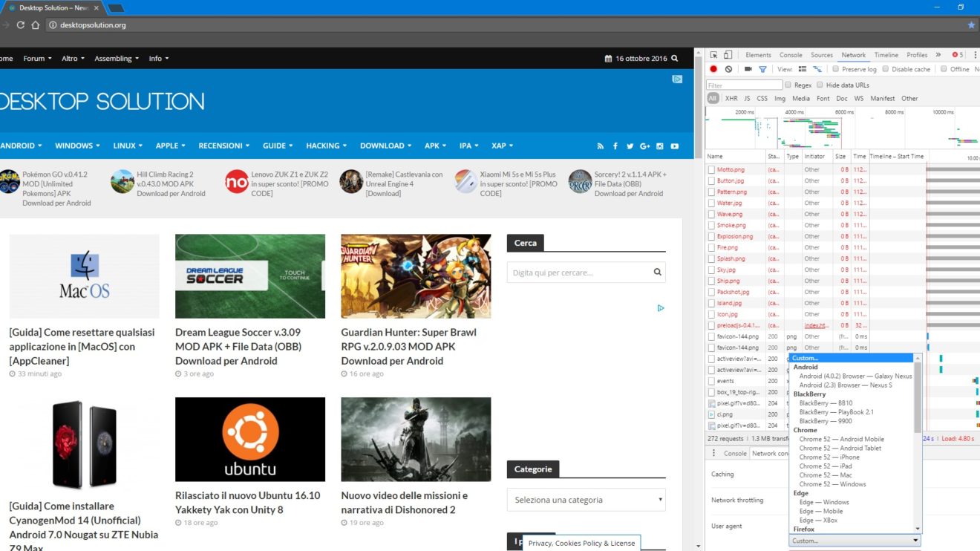This screenshot has height=551, width=980.
Task: Activate the inspect element picker icon
Action: coord(713,55)
